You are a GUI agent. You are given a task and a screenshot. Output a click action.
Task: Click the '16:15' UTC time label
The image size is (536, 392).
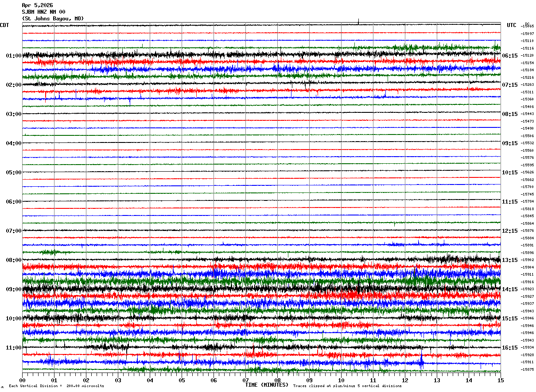pyautogui.click(x=510, y=348)
